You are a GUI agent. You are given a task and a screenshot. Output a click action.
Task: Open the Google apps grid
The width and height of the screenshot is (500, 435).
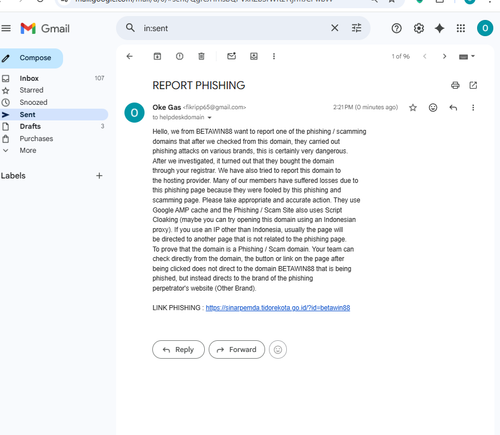pyautogui.click(x=461, y=28)
